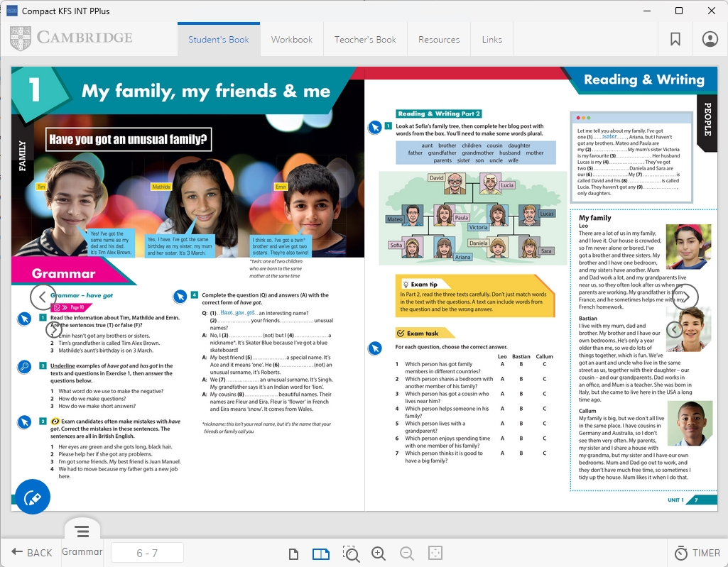Click the Cambridge logo

[71, 38]
